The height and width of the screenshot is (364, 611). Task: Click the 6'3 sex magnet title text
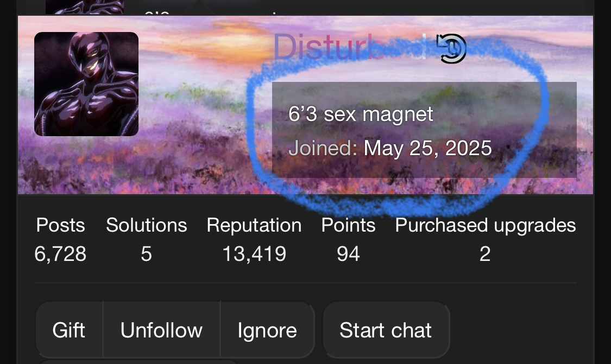[x=361, y=114]
